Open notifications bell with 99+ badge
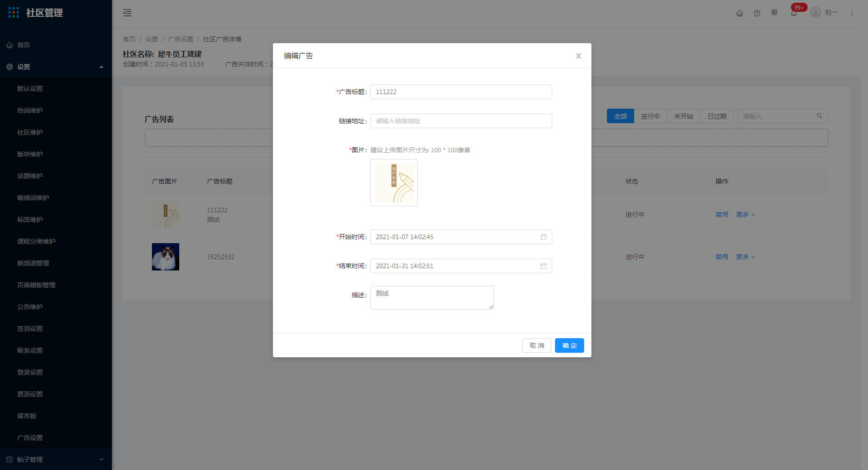This screenshot has width=868, height=470. (794, 13)
